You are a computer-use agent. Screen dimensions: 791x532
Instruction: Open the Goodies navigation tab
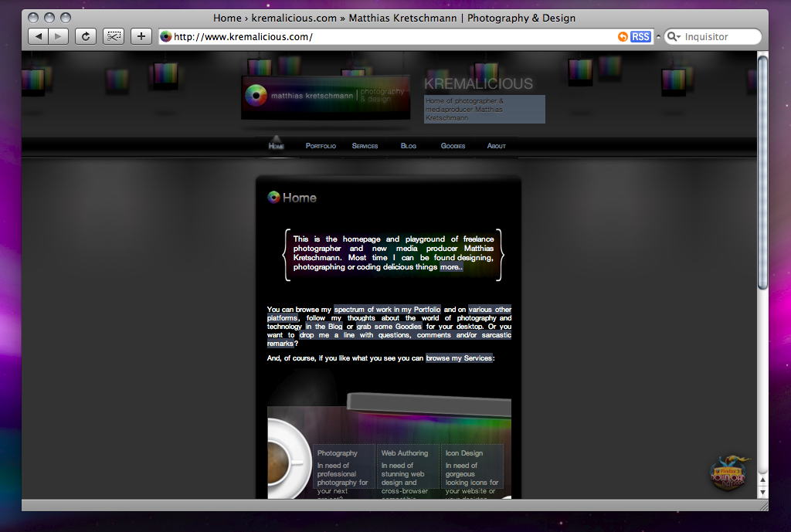click(x=453, y=146)
